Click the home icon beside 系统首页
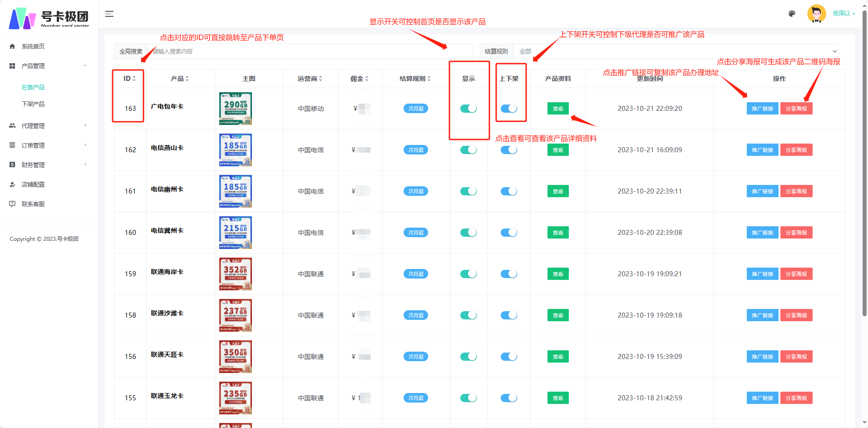 [x=12, y=46]
